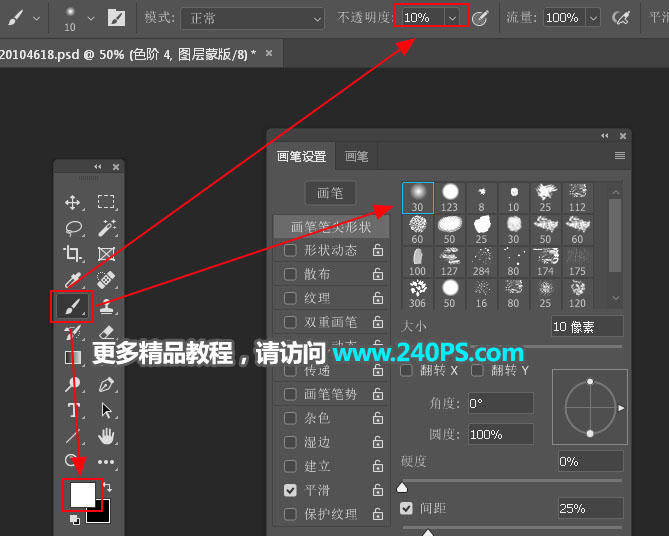Select the Lasso tool
The width and height of the screenshot is (669, 536).
74,228
